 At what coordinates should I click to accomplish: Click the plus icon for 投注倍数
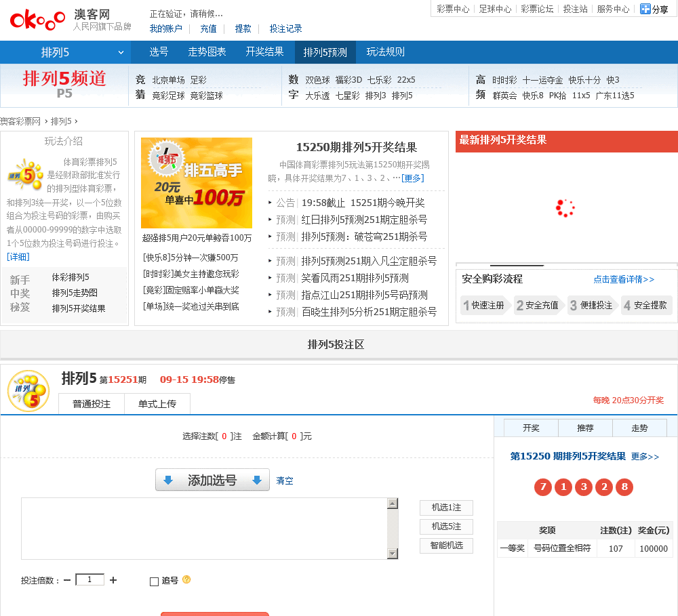point(113,580)
